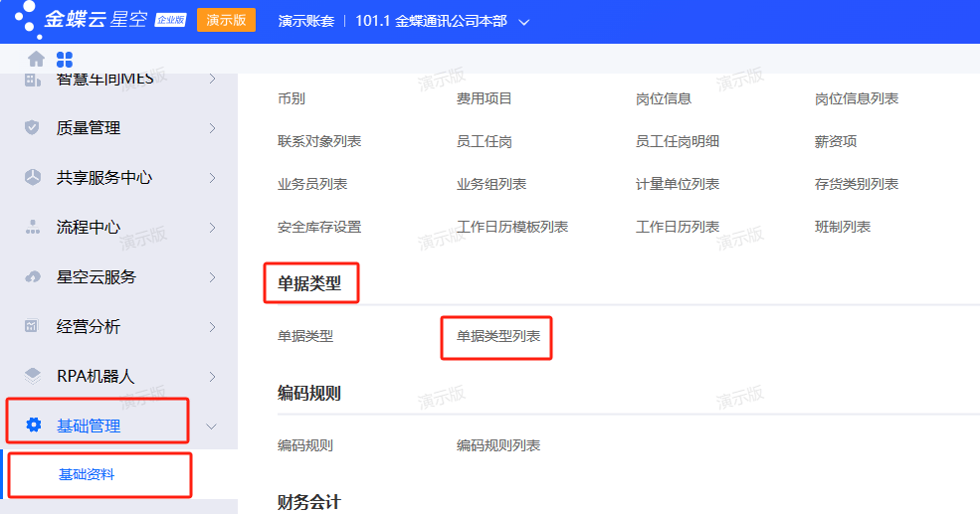This screenshot has height=514, width=980.
Task: Open the 岗位信息列表 link
Action: 857,98
